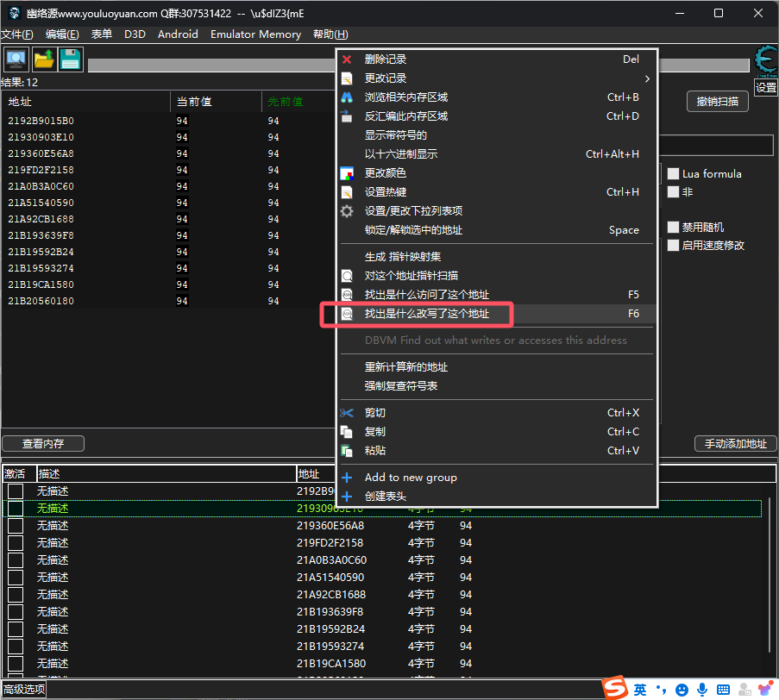The image size is (779, 700).
Task: Click the save floppy disk icon
Action: click(x=70, y=59)
